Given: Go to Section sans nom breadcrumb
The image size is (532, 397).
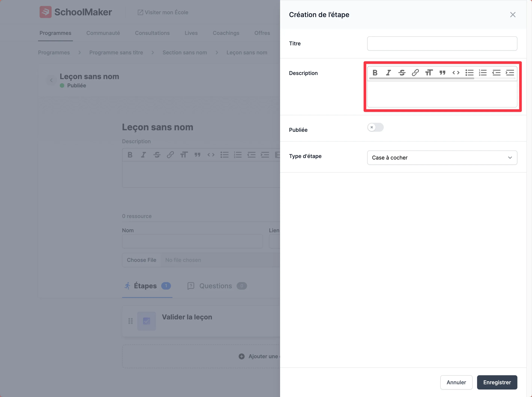Looking at the screenshot, I should (184, 52).
